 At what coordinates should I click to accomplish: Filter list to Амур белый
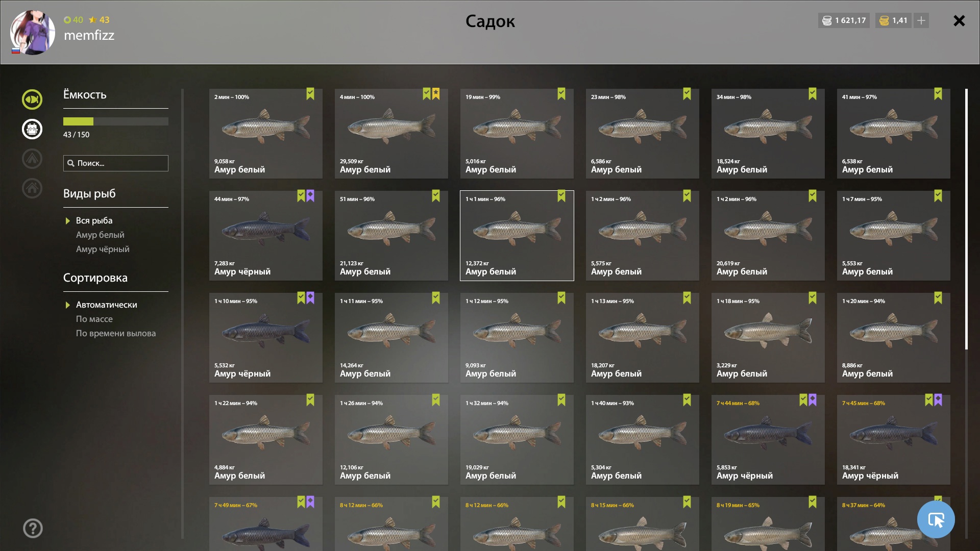100,235
